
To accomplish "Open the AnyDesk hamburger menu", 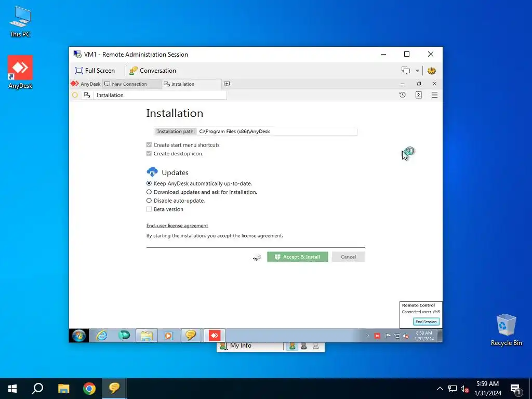I will coord(434,95).
